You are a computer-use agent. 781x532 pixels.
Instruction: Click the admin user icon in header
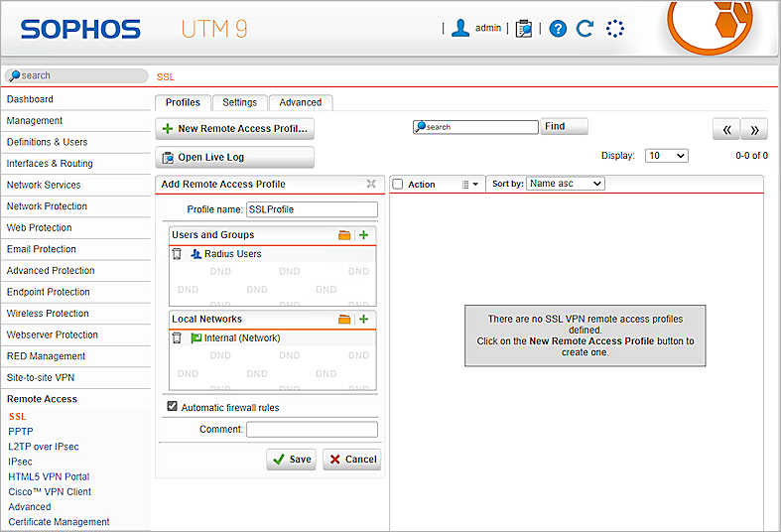pyautogui.click(x=460, y=28)
